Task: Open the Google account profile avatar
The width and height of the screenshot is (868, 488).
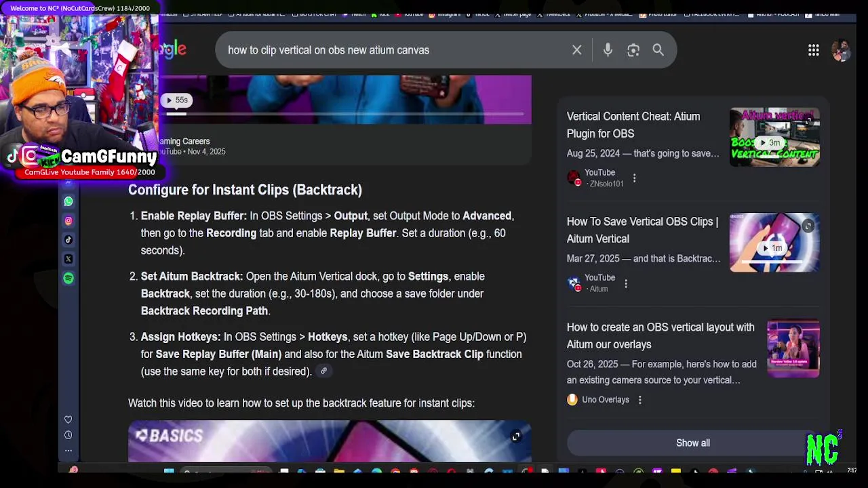Action: [841, 51]
